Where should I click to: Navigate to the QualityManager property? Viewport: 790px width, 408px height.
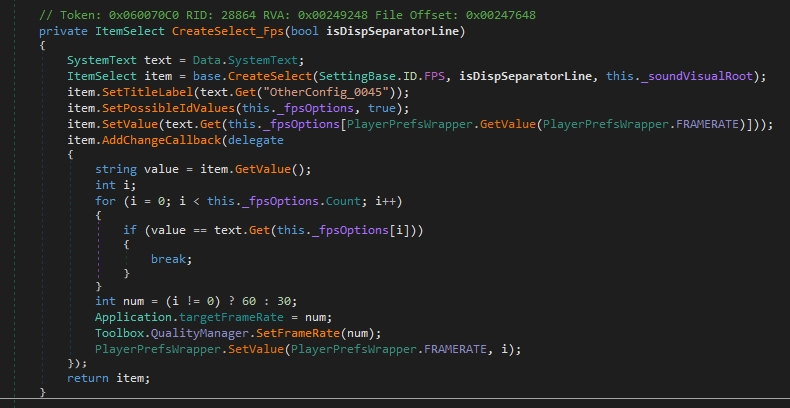200,333
